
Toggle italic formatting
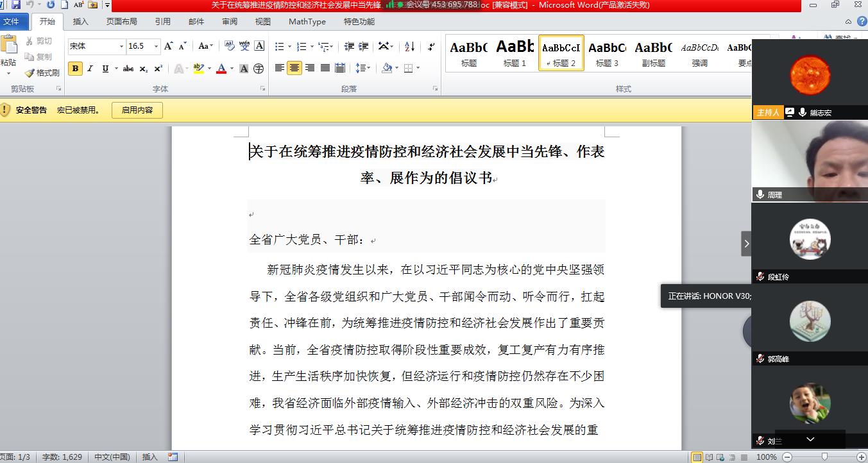pyautogui.click(x=90, y=69)
